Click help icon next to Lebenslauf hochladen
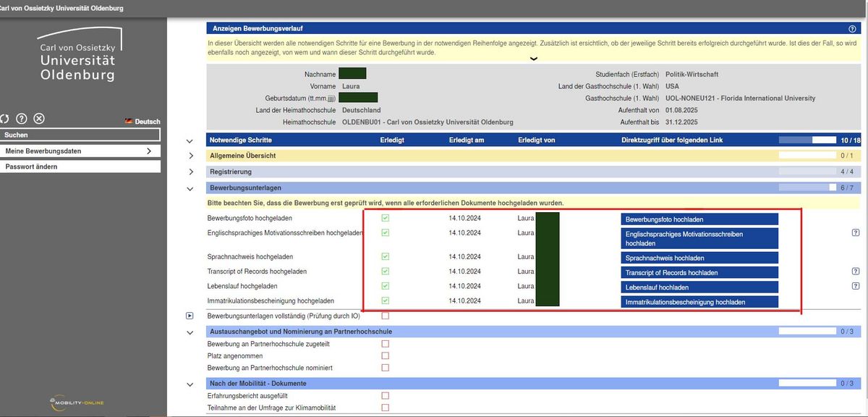868x417 pixels. point(856,287)
